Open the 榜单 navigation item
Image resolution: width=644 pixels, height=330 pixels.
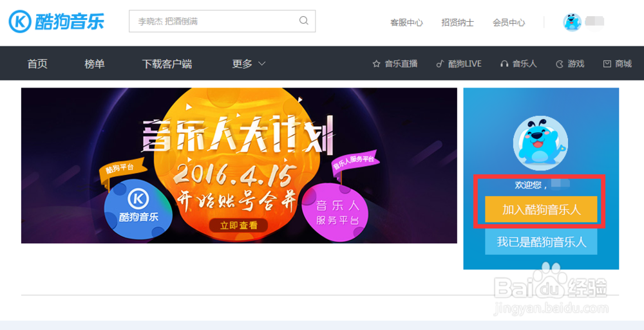point(95,64)
